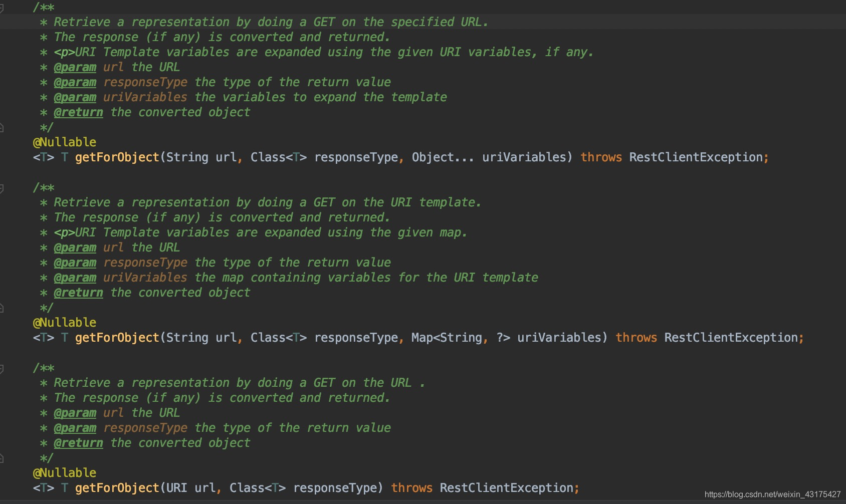
Task: Collapse the Javadoc fold marker above 'GET on the specified URL'
Action: point(2,8)
